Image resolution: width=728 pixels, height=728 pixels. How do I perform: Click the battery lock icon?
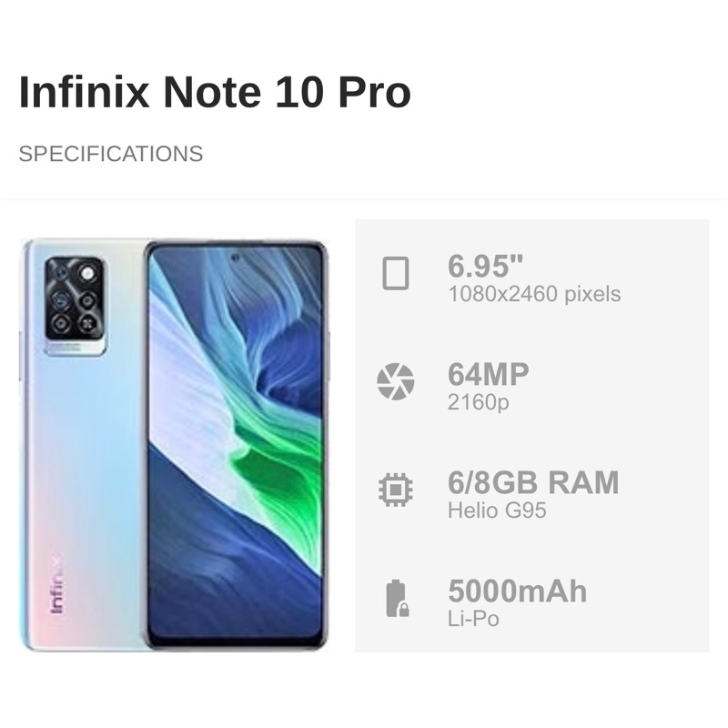[398, 599]
